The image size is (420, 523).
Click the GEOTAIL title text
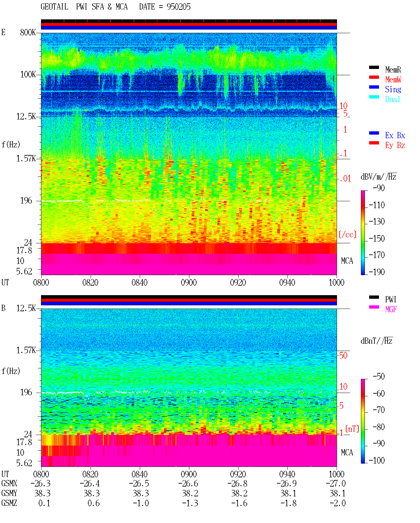(x=54, y=7)
